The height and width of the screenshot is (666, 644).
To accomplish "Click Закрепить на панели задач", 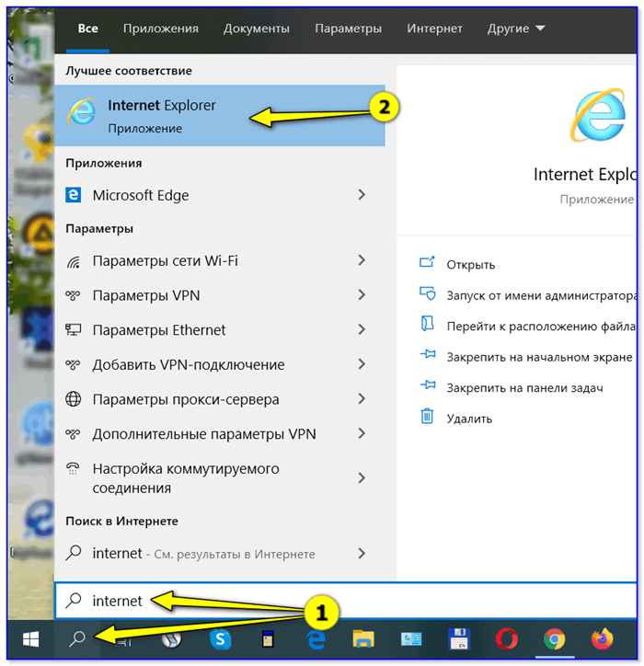I will pyautogui.click(x=524, y=388).
